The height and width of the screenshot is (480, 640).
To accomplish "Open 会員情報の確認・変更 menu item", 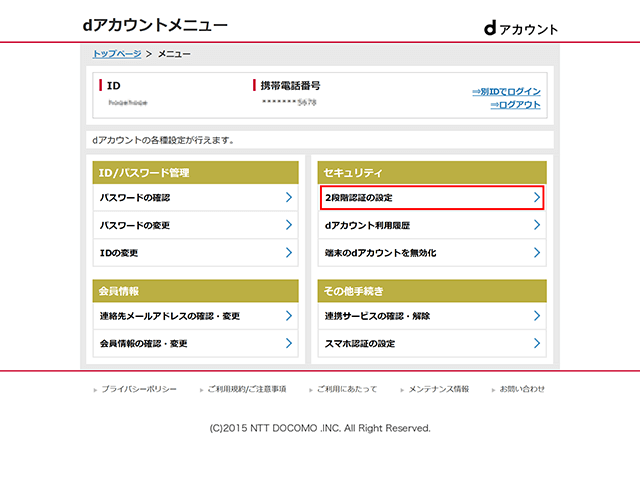I will [x=196, y=343].
